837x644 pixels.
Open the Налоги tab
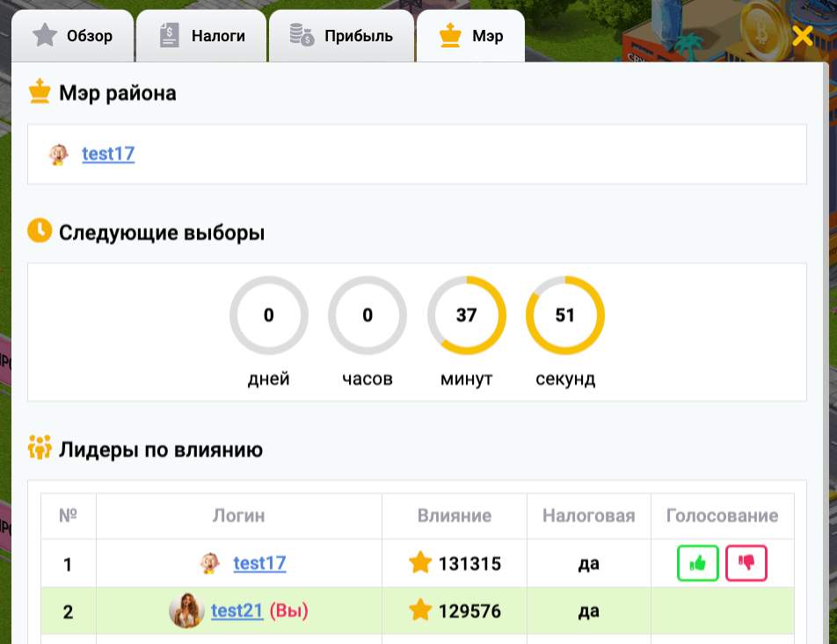click(x=202, y=37)
